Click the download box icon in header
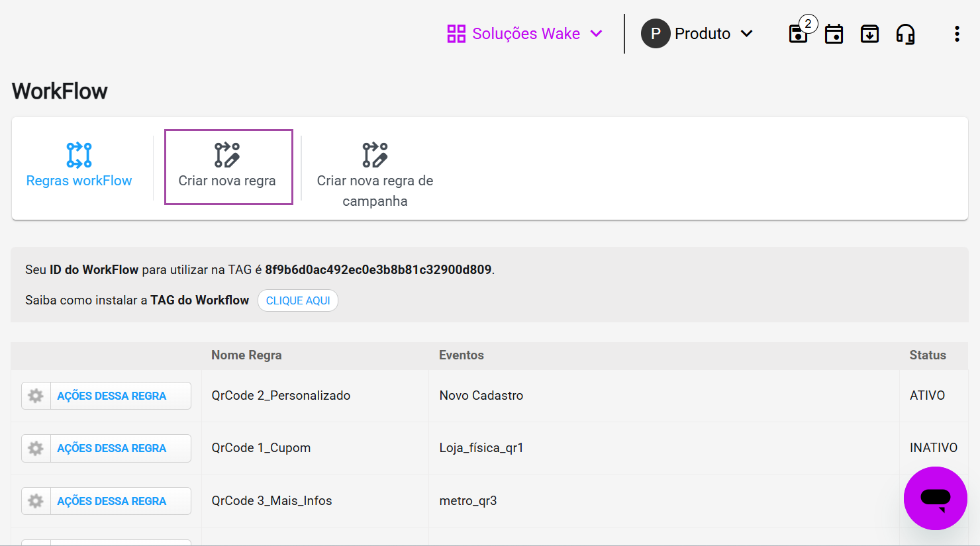Screen dimensions: 980x546 coord(869,34)
